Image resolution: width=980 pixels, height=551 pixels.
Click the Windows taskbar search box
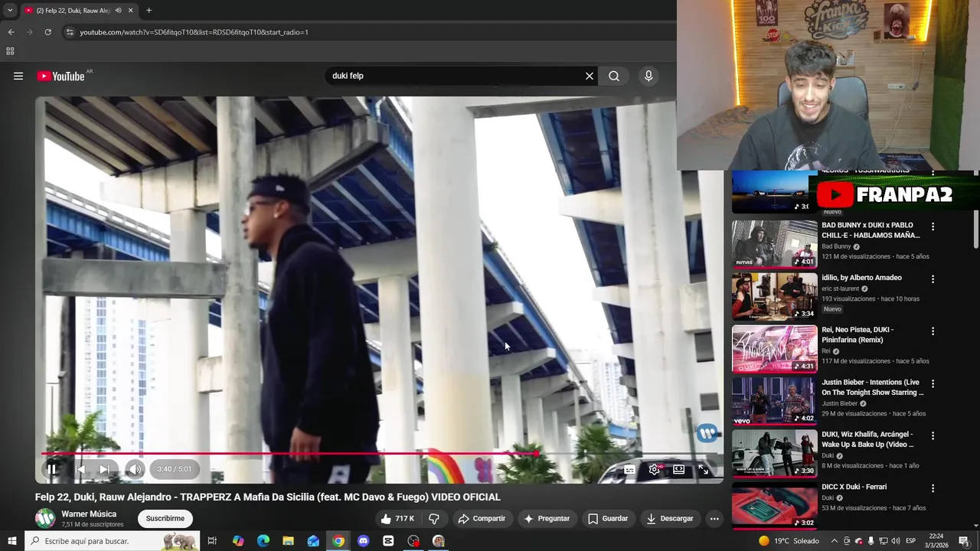pyautogui.click(x=113, y=541)
